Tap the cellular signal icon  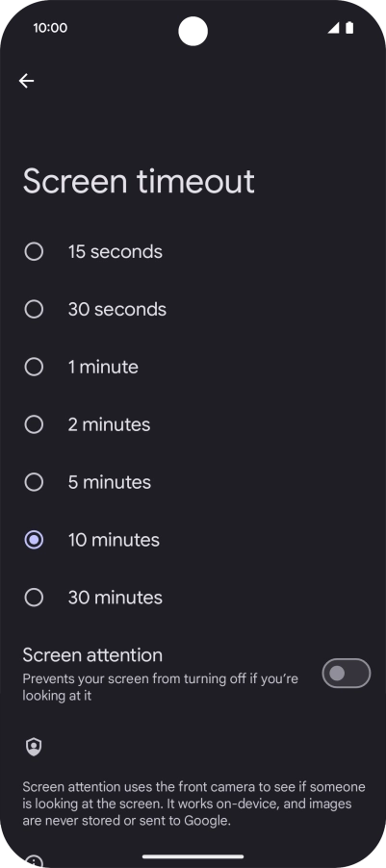point(333,28)
